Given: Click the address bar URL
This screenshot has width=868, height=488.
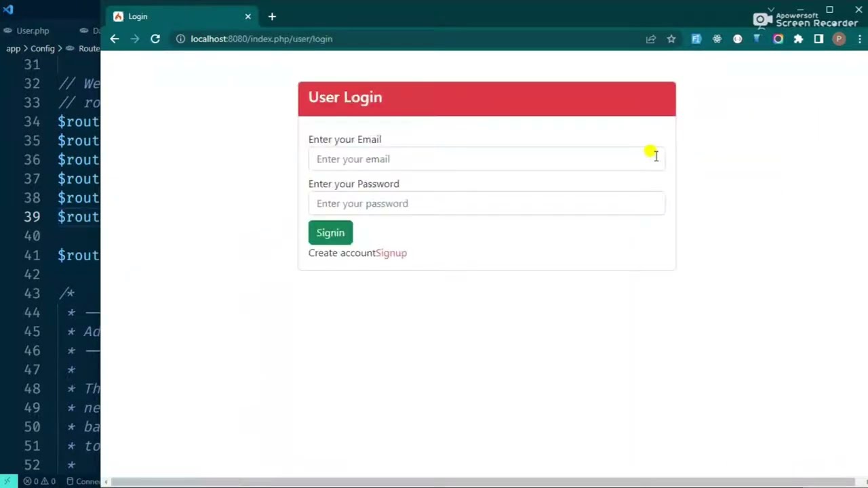Looking at the screenshot, I should [x=261, y=39].
